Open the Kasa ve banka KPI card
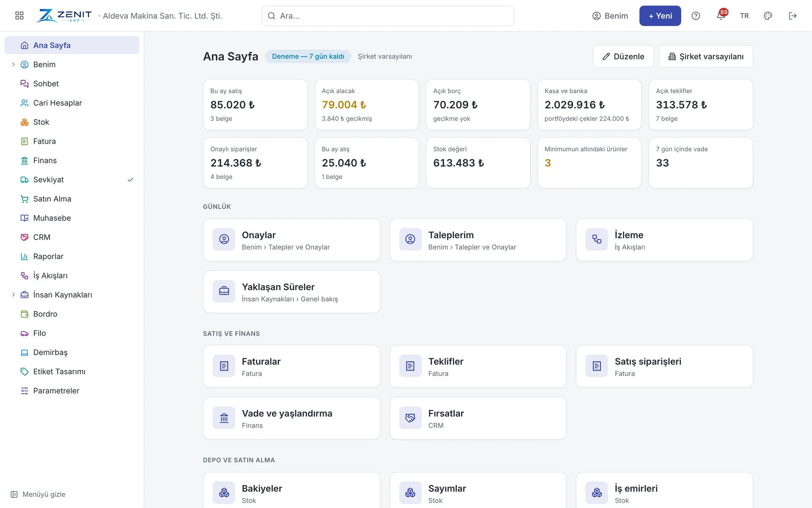This screenshot has height=508, width=812. (589, 105)
